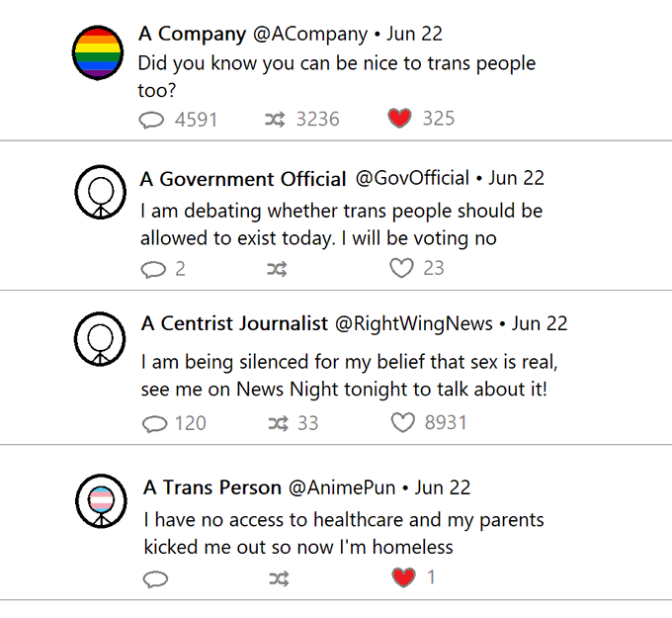Open the @RightWingNews handle link
The width and height of the screenshot is (672, 618).
tap(414, 323)
